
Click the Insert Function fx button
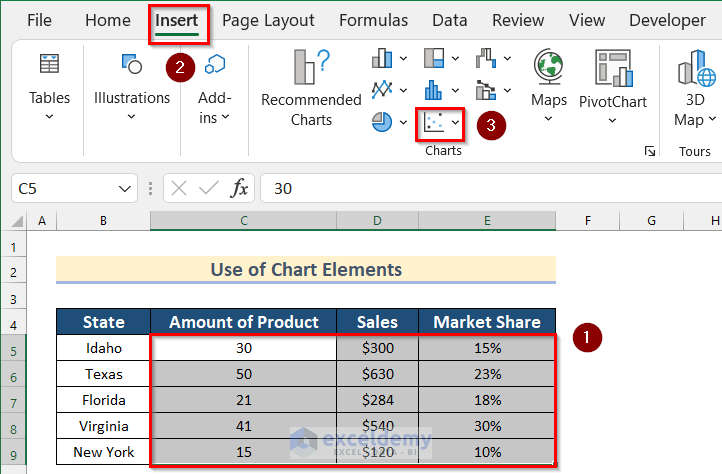coord(239,188)
